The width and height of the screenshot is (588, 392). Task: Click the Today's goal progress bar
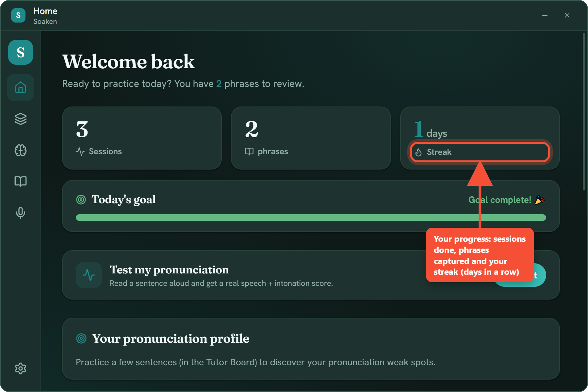[x=311, y=218]
